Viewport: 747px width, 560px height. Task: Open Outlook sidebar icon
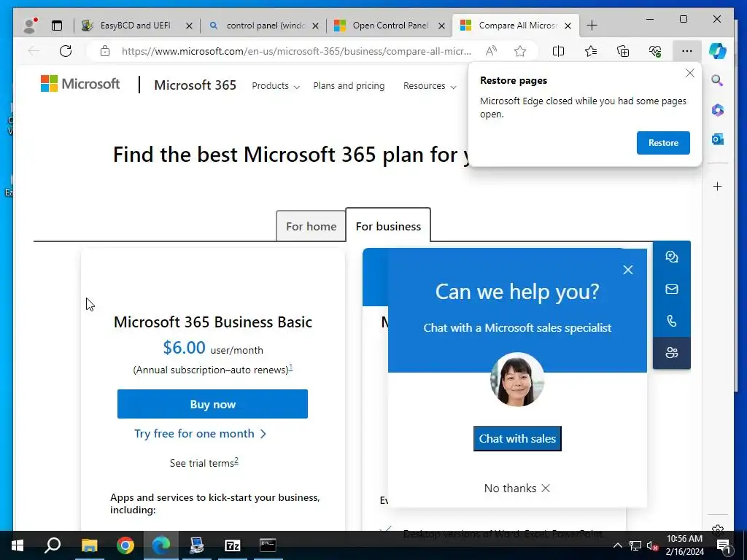click(x=718, y=139)
